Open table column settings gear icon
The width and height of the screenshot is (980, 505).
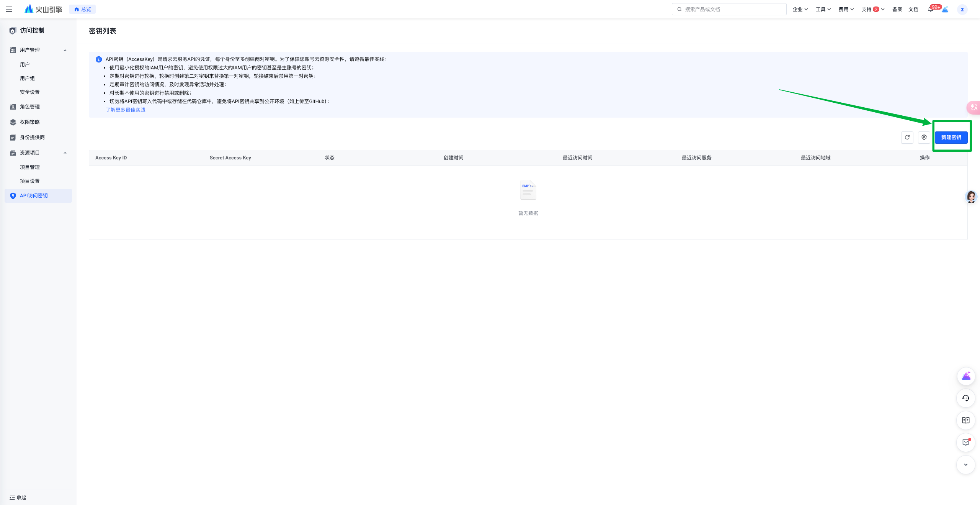pos(924,137)
